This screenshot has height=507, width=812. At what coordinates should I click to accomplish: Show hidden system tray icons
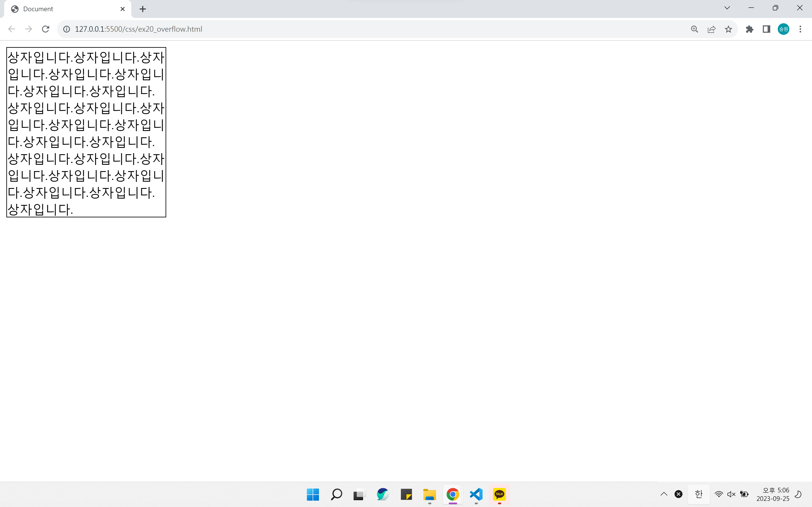pos(664,494)
